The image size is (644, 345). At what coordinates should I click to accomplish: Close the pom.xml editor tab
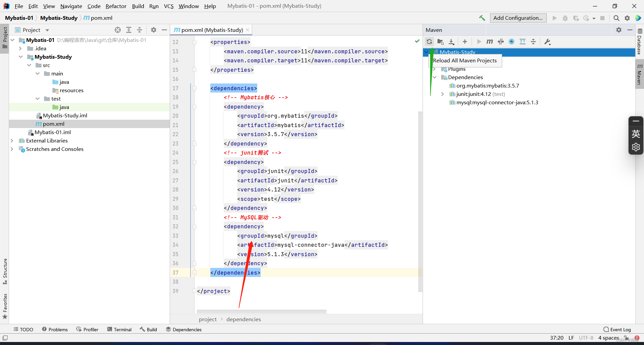pyautogui.click(x=248, y=30)
